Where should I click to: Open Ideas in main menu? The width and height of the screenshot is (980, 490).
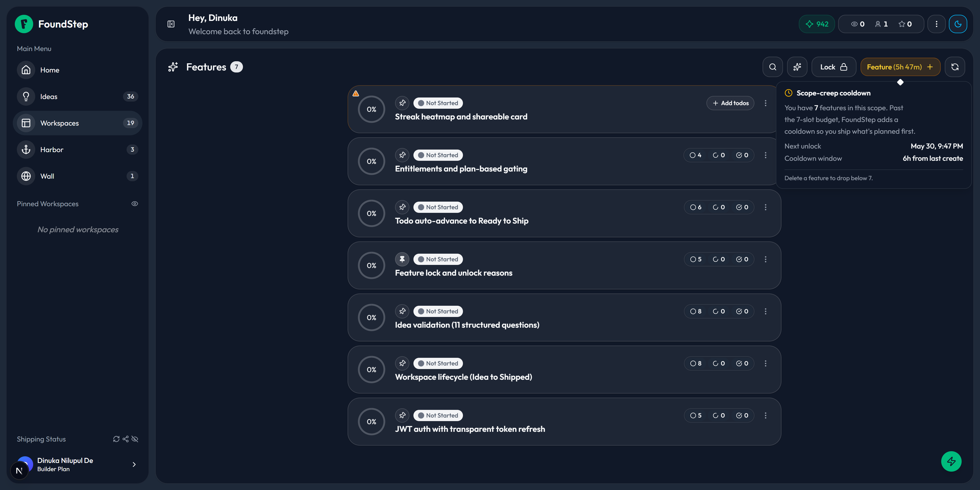pyautogui.click(x=78, y=97)
